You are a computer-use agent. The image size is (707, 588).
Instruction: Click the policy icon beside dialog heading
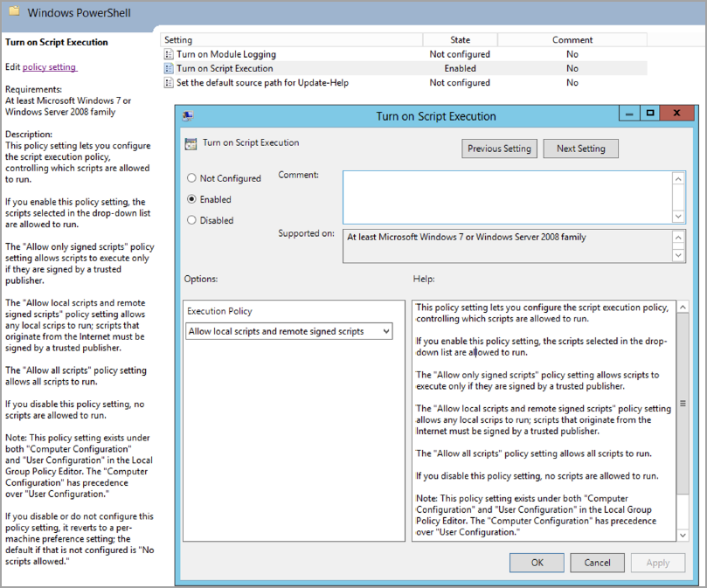click(x=191, y=144)
